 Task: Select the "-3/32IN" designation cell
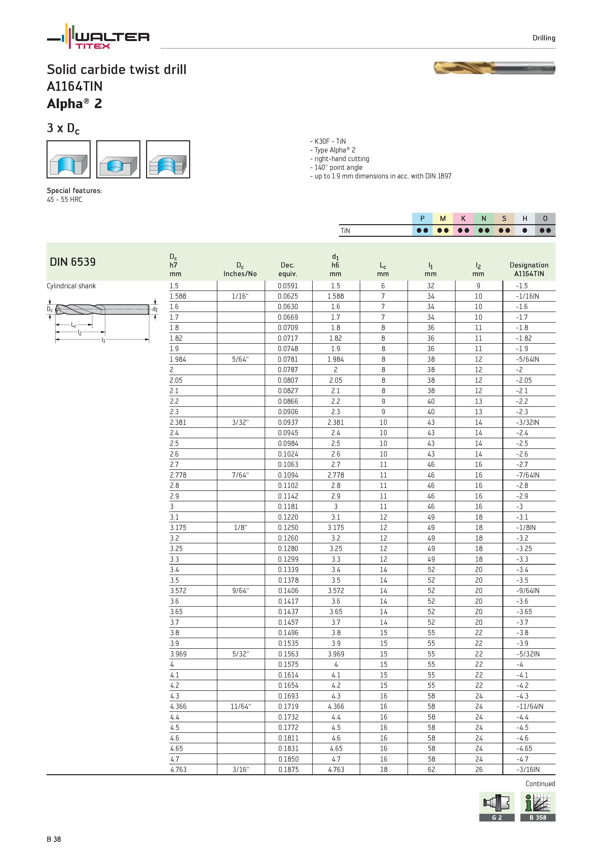point(528,423)
